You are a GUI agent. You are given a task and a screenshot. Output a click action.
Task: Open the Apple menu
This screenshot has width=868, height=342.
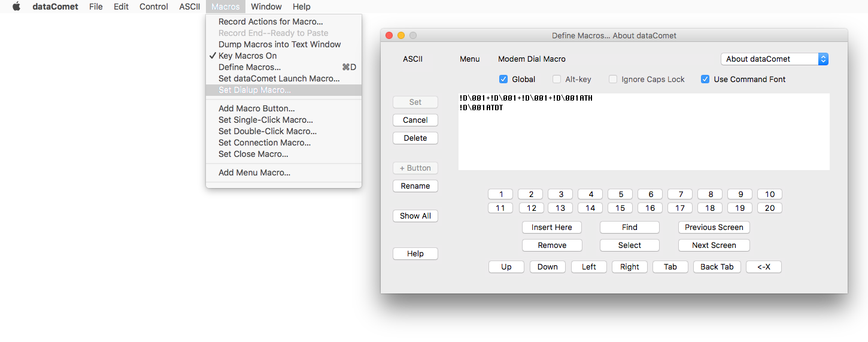(x=16, y=7)
